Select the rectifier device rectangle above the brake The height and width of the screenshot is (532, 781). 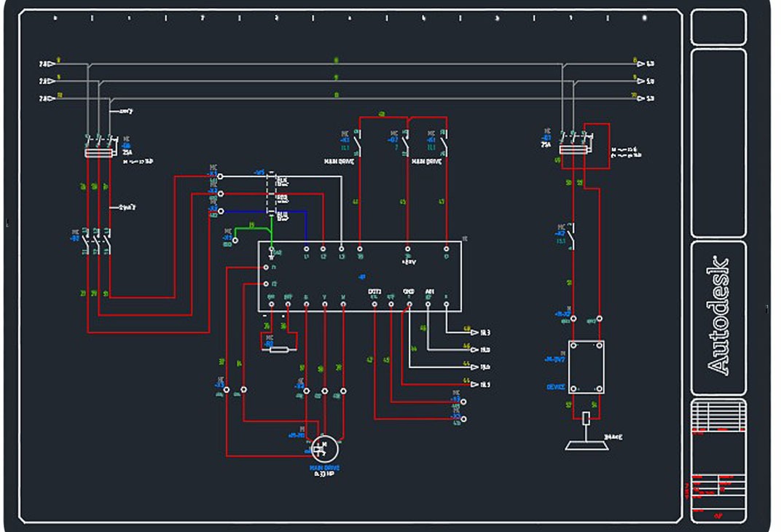[586, 367]
